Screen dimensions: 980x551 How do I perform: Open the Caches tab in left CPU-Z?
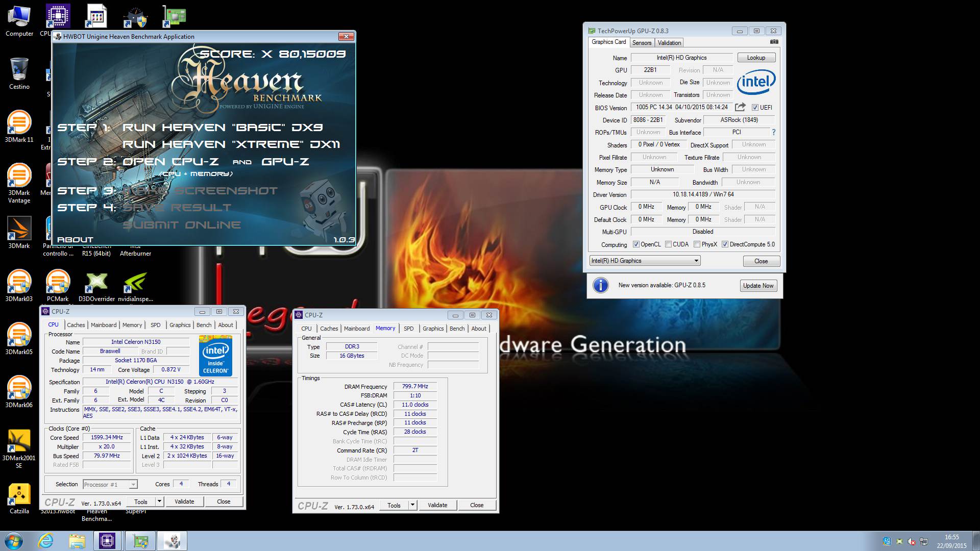click(76, 325)
